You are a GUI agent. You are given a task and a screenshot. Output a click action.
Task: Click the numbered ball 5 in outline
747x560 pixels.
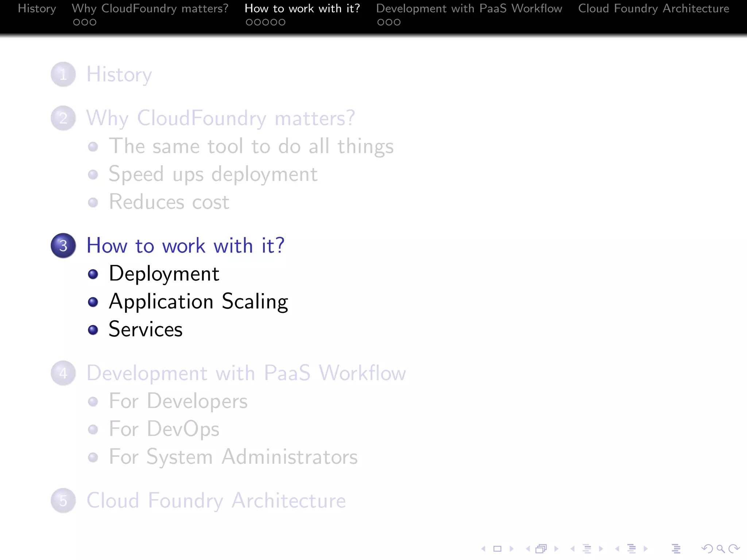(63, 501)
